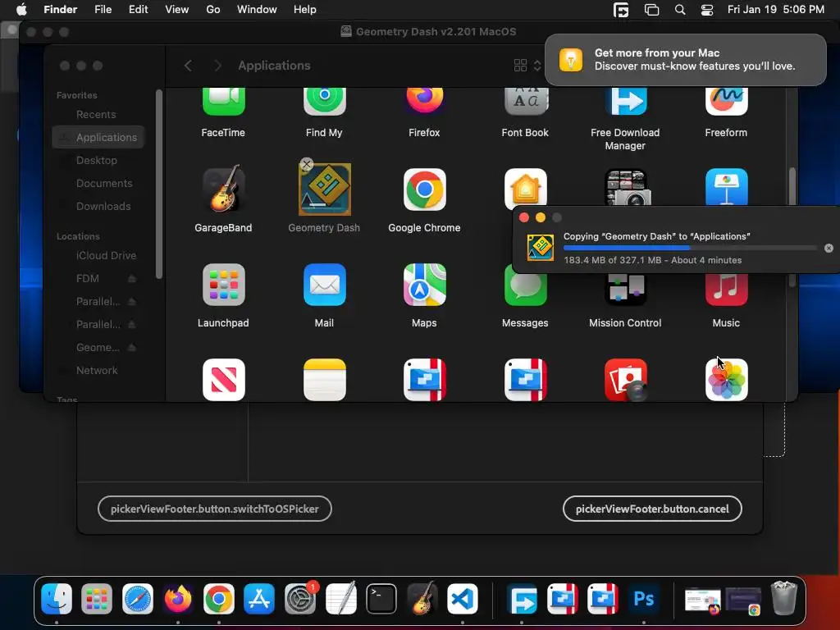Open Mission Control app icon

(x=626, y=290)
